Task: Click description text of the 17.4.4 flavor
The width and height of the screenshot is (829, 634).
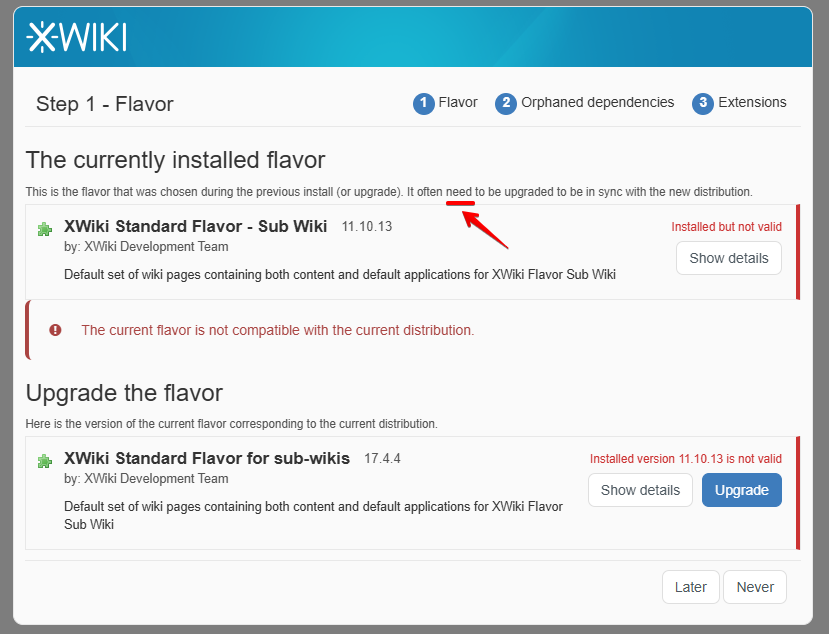Action: 314,516
